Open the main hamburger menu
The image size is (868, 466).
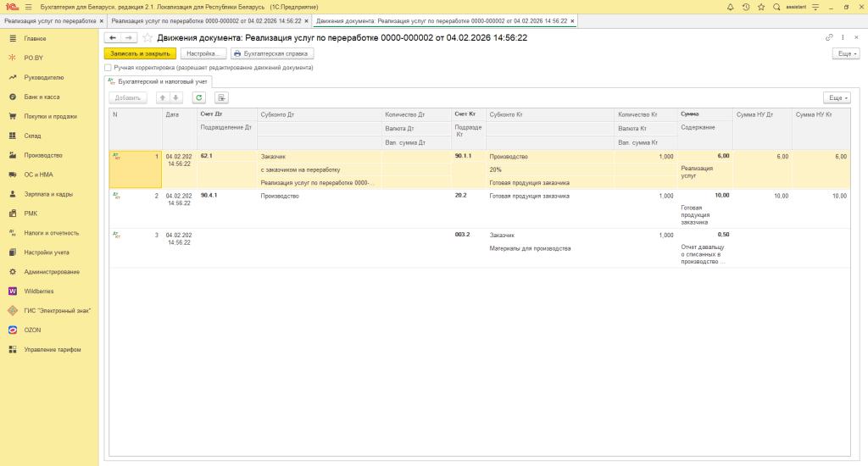(x=29, y=7)
